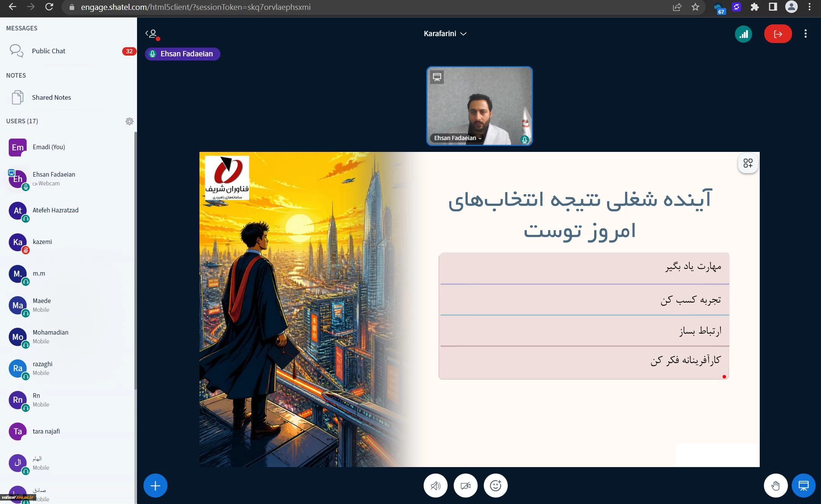Open Public Chat messages

click(x=69, y=51)
